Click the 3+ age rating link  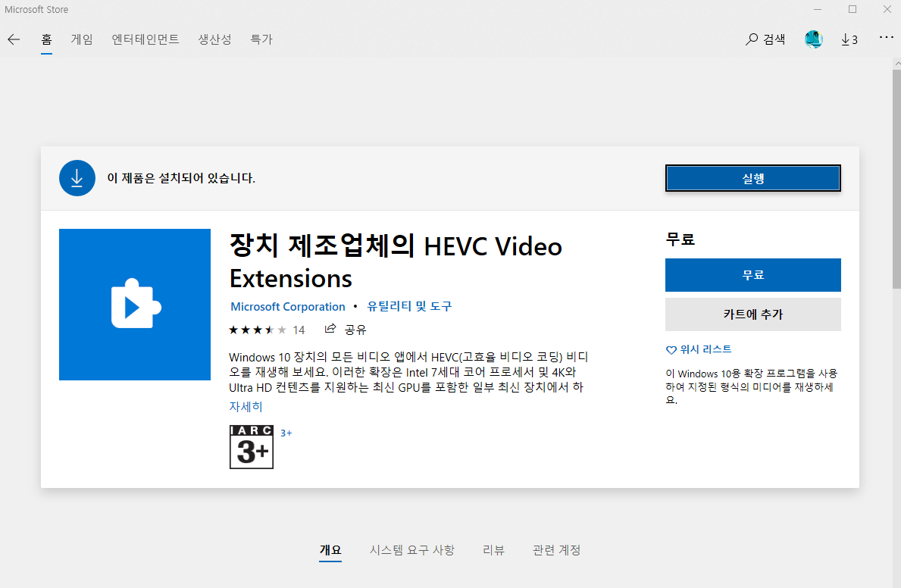point(286,433)
